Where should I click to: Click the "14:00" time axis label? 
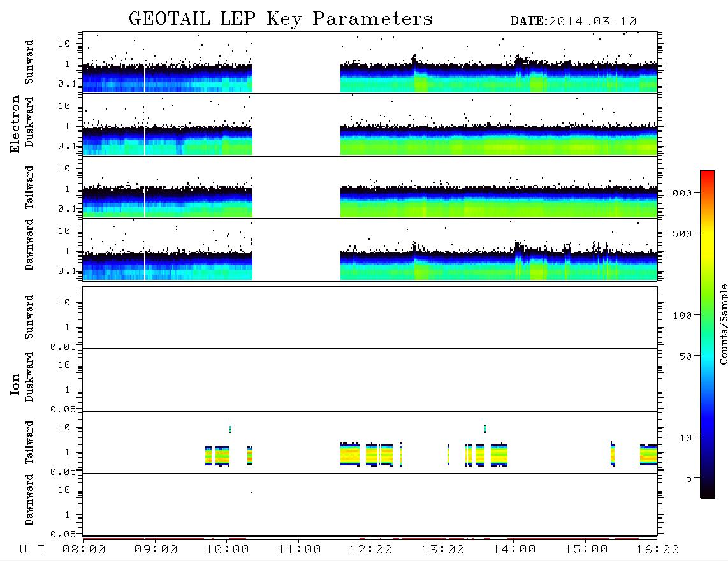[514, 550]
